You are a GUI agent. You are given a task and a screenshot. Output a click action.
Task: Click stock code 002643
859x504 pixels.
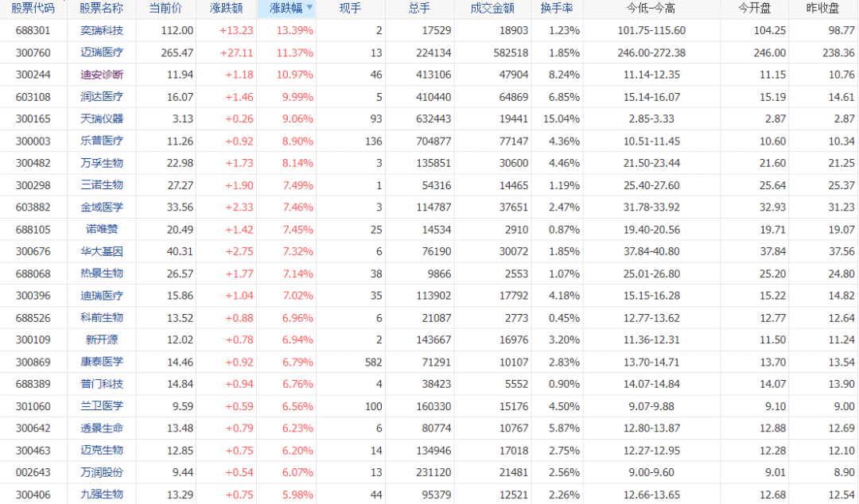[33, 472]
